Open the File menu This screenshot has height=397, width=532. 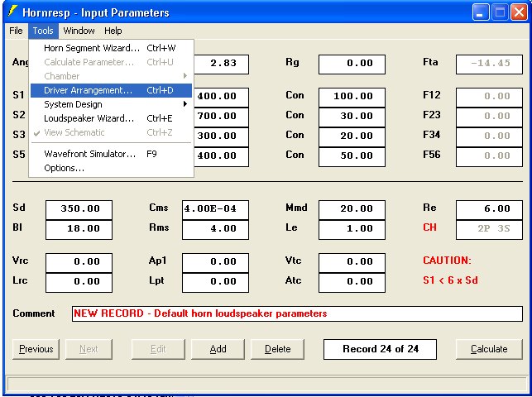16,31
